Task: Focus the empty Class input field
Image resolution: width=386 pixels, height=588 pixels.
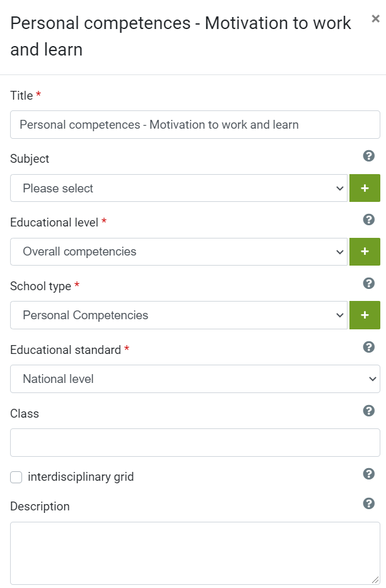Action: 195,442
